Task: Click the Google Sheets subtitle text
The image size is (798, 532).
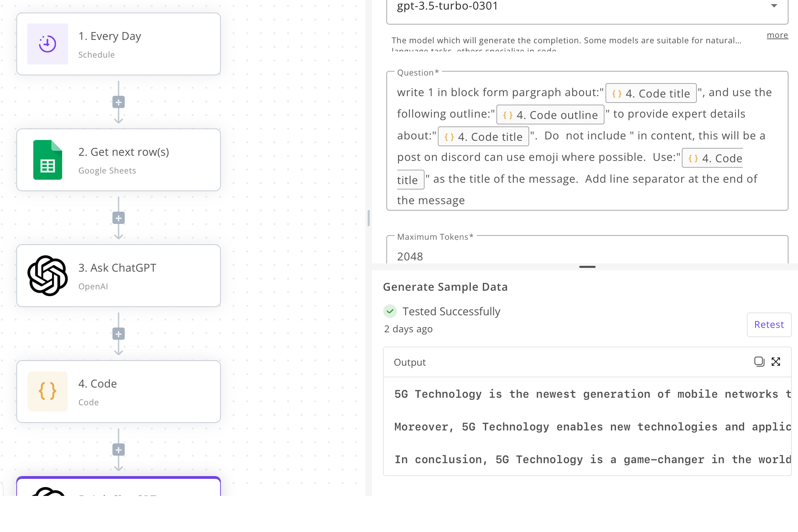Action: [x=107, y=171]
